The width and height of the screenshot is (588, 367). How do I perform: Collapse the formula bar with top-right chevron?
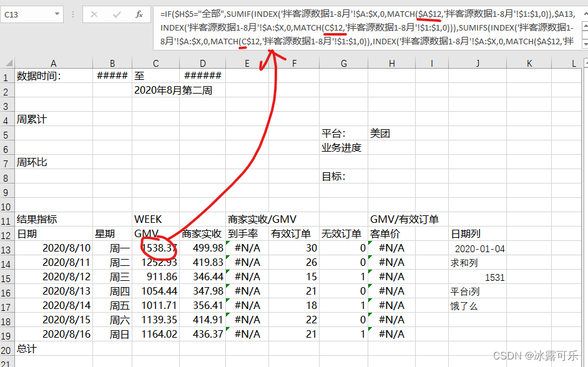pos(585,14)
